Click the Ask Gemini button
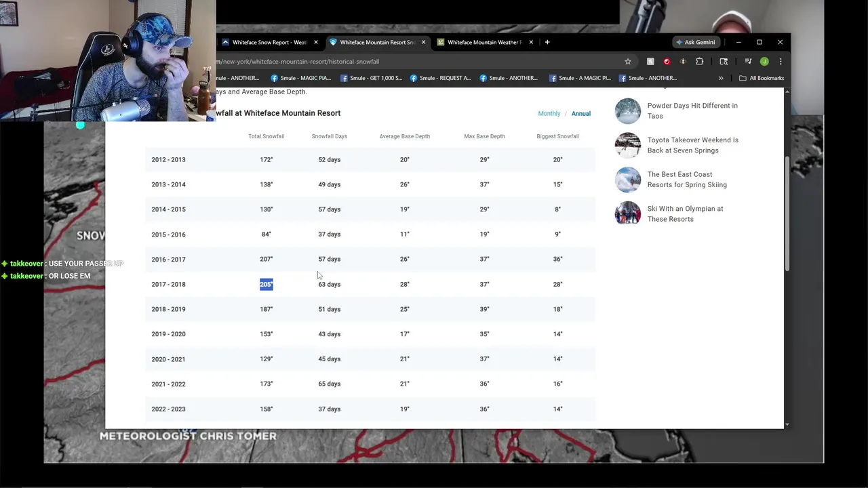Image resolution: width=868 pixels, height=488 pixels. (695, 42)
